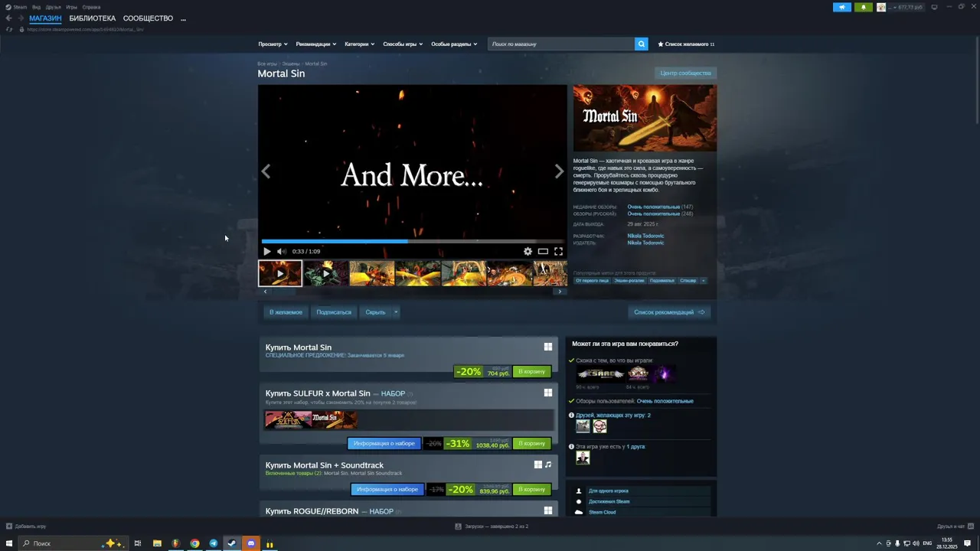This screenshot has height=551, width=980.
Task: View SULFUR bundle info button
Action: (x=384, y=443)
